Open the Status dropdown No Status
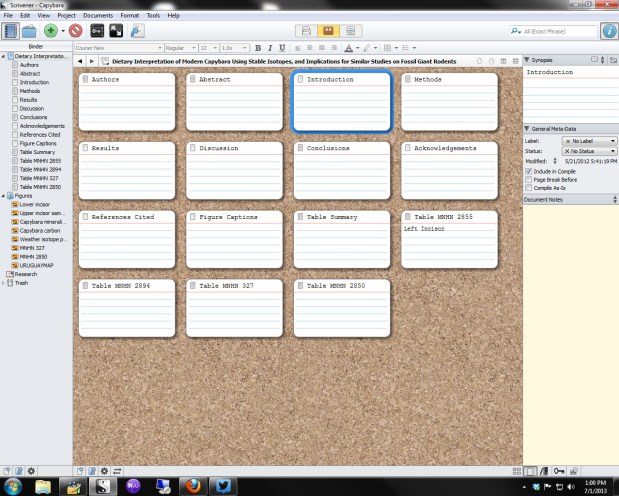This screenshot has height=496, width=619. point(589,151)
